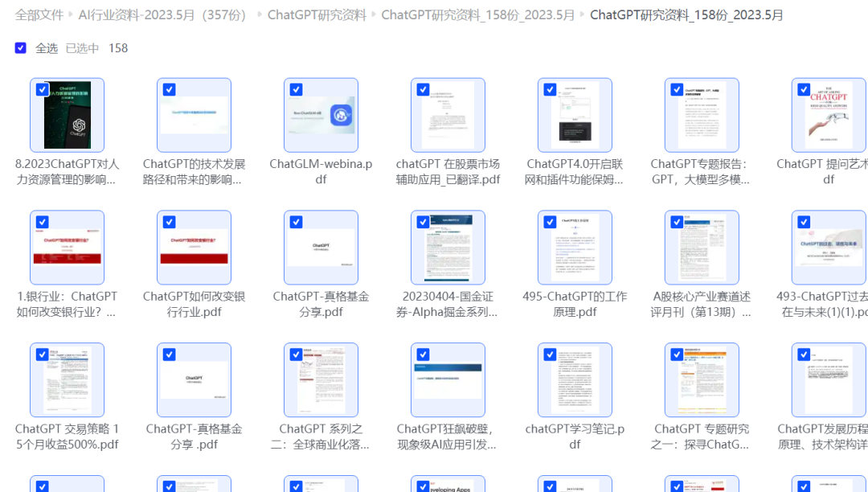This screenshot has height=492, width=868.
Task: Deselect ChatGPT 交易策略 15个月收益500% checkbox
Action: click(x=42, y=355)
